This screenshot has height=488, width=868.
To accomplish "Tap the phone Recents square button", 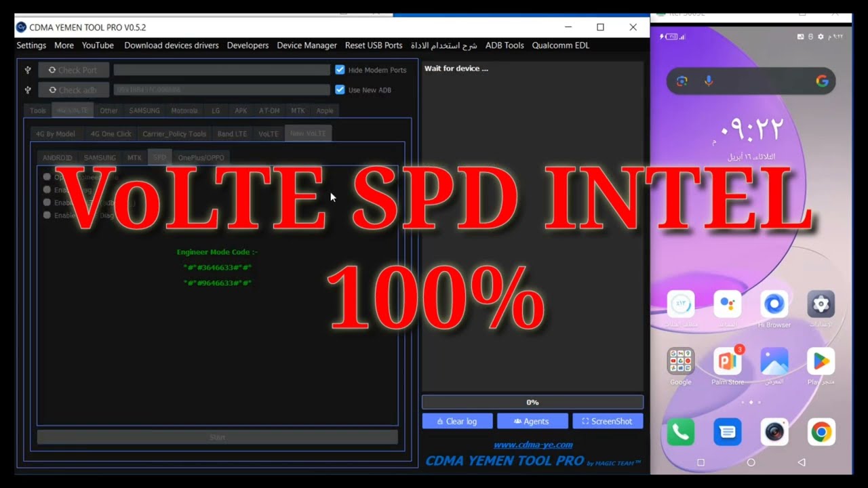I will point(701,462).
